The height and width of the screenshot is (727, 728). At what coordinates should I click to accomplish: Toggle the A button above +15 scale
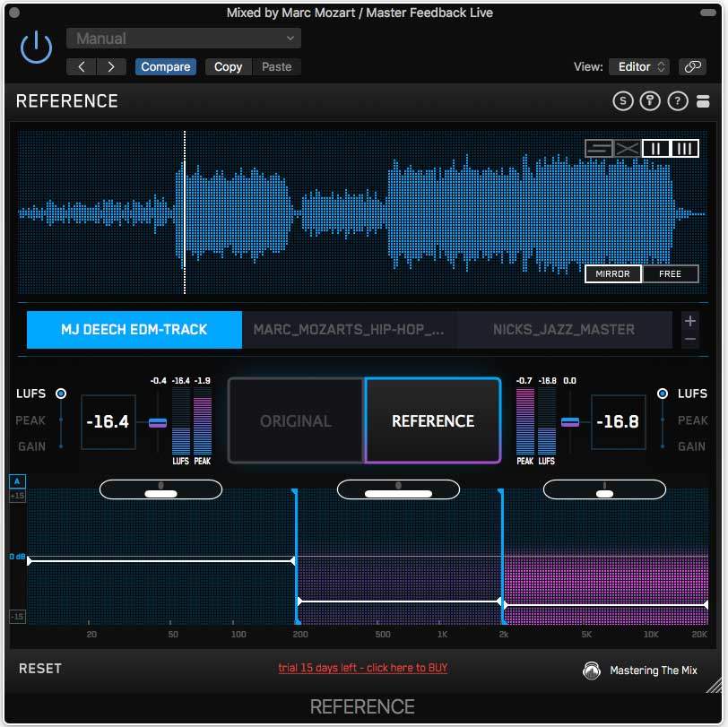click(17, 481)
